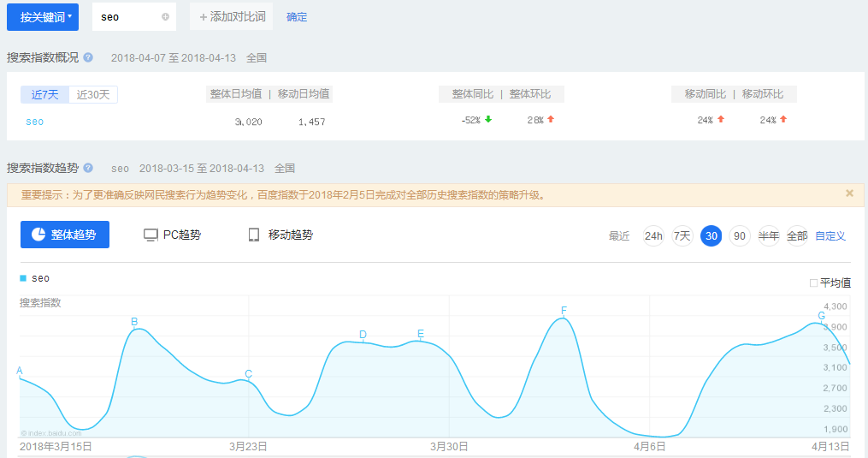The height and width of the screenshot is (458, 868).
Task: Enable the 平均值 checkbox
Action: 814,283
